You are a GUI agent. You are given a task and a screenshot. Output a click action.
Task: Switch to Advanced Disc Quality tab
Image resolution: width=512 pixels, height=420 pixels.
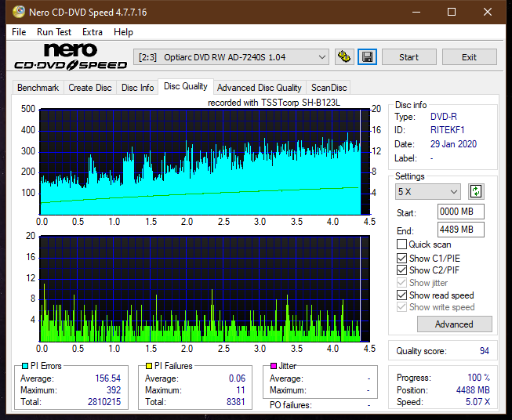click(x=260, y=88)
